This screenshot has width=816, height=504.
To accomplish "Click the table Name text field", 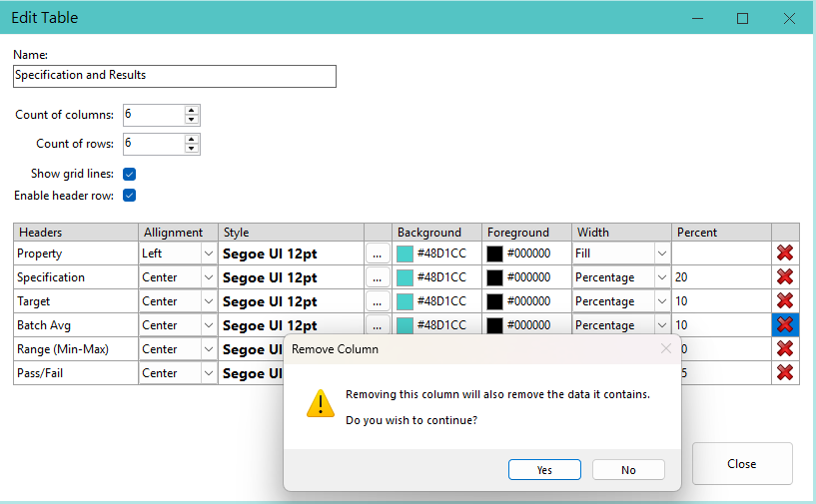I will pyautogui.click(x=175, y=76).
